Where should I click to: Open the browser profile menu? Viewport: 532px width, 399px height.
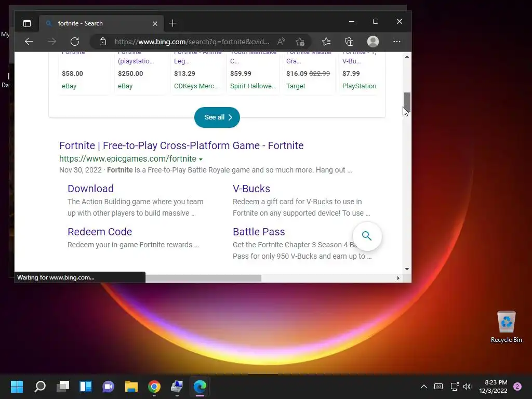coord(373,42)
